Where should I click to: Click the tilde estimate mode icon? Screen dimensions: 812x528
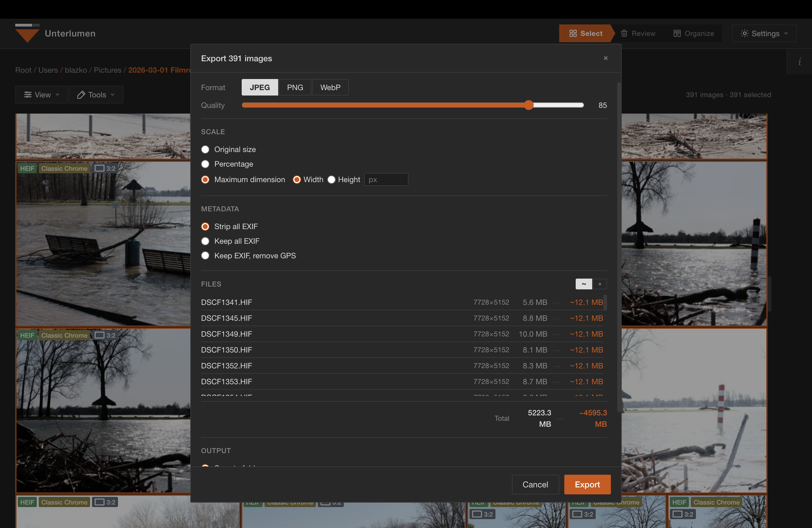(583, 284)
